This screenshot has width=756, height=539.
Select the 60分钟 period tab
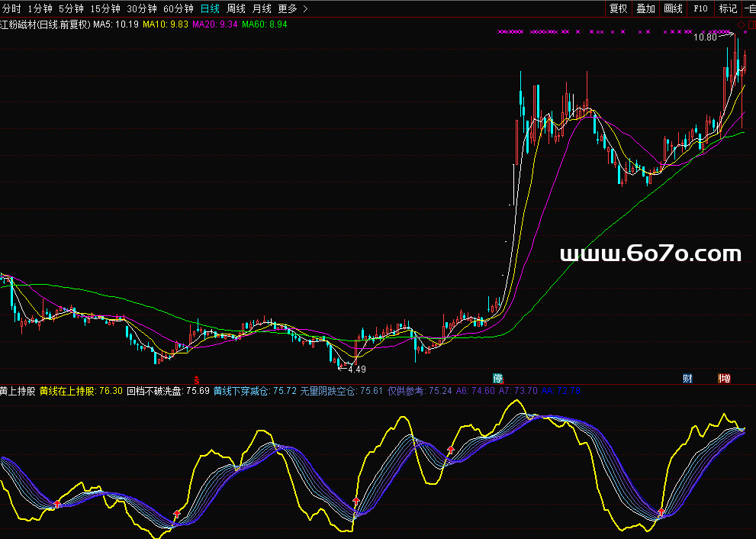(x=177, y=8)
